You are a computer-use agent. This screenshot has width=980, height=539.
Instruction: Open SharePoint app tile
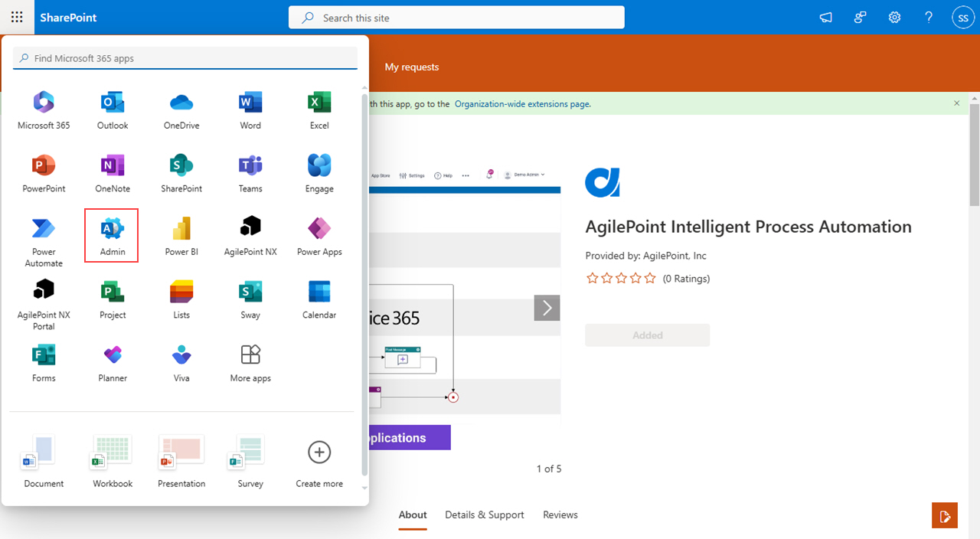[181, 173]
